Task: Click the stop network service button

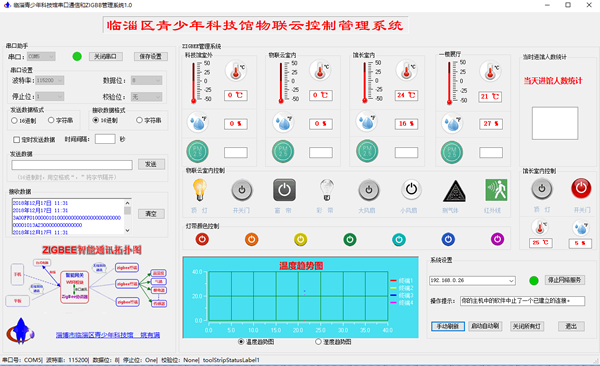Action: [564, 280]
